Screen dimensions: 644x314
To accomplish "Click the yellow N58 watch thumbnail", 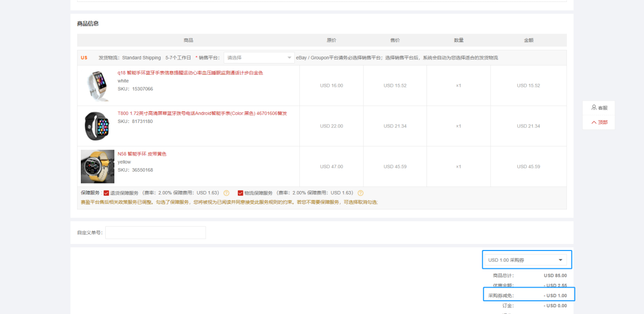I will (97, 166).
